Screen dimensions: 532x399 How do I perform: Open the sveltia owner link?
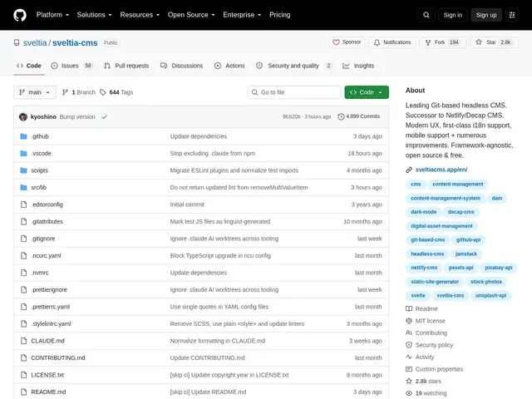click(x=35, y=42)
